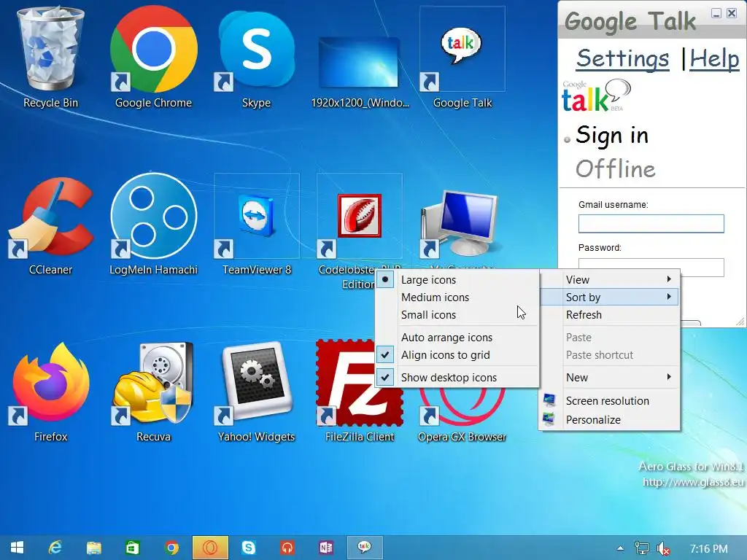This screenshot has height=560, width=747.
Task: Click Sign in status in Google Talk
Action: [612, 135]
